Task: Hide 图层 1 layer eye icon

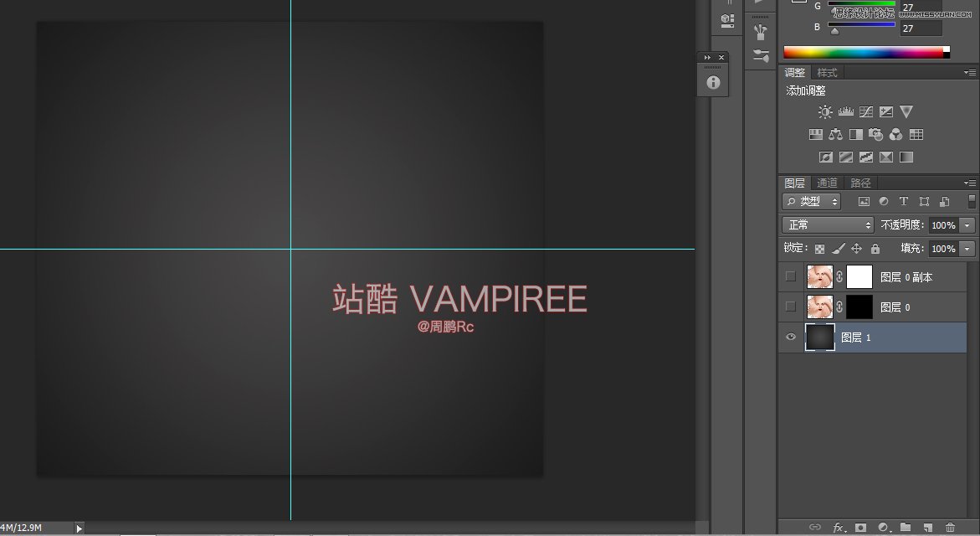Action: (x=791, y=338)
